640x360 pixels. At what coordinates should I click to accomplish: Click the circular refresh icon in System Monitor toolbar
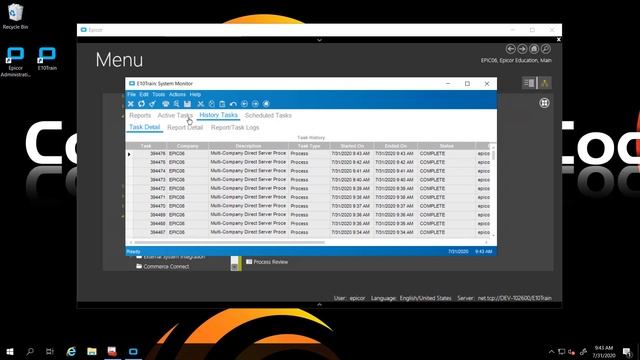point(141,104)
